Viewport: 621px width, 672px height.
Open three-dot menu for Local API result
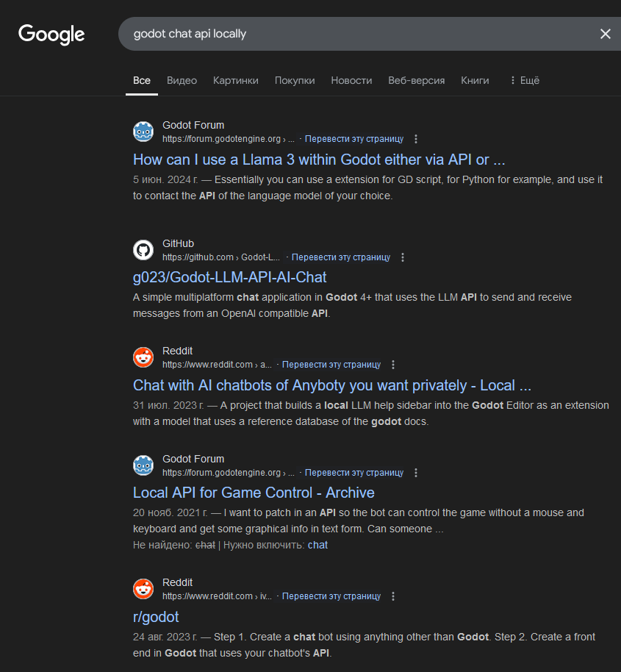(416, 473)
